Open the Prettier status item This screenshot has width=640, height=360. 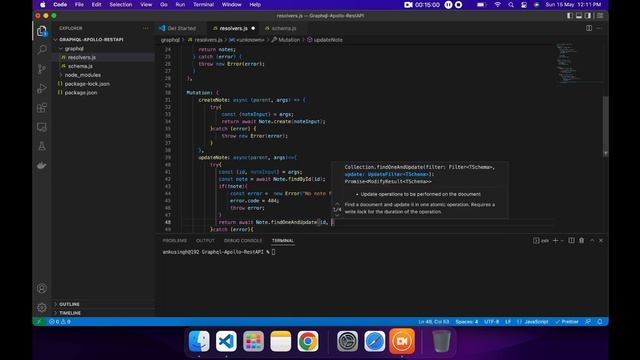click(567, 322)
